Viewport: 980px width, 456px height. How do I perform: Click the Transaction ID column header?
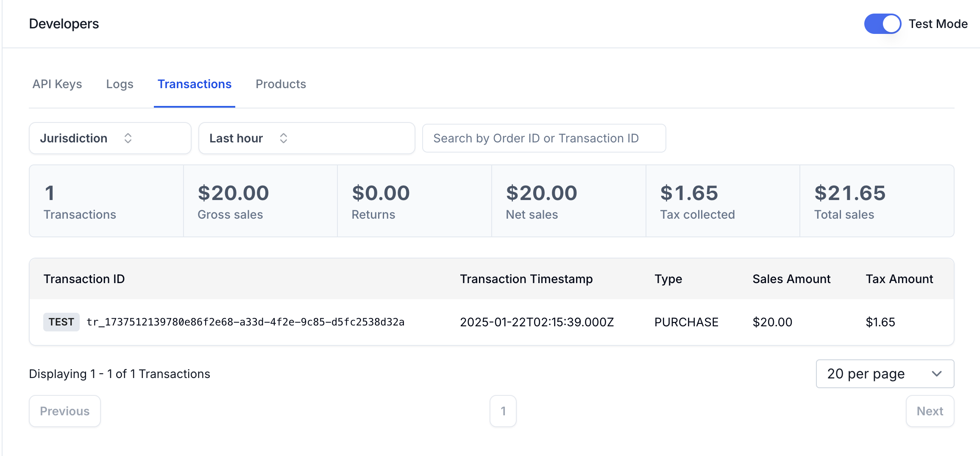pyautogui.click(x=84, y=279)
